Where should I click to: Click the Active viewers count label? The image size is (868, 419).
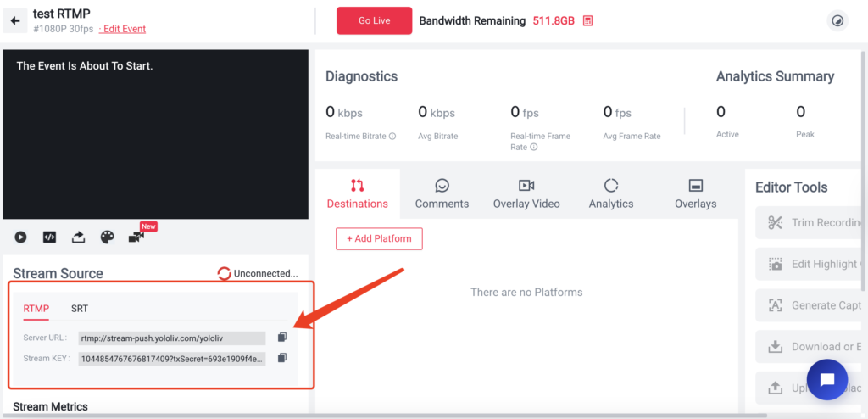click(727, 135)
